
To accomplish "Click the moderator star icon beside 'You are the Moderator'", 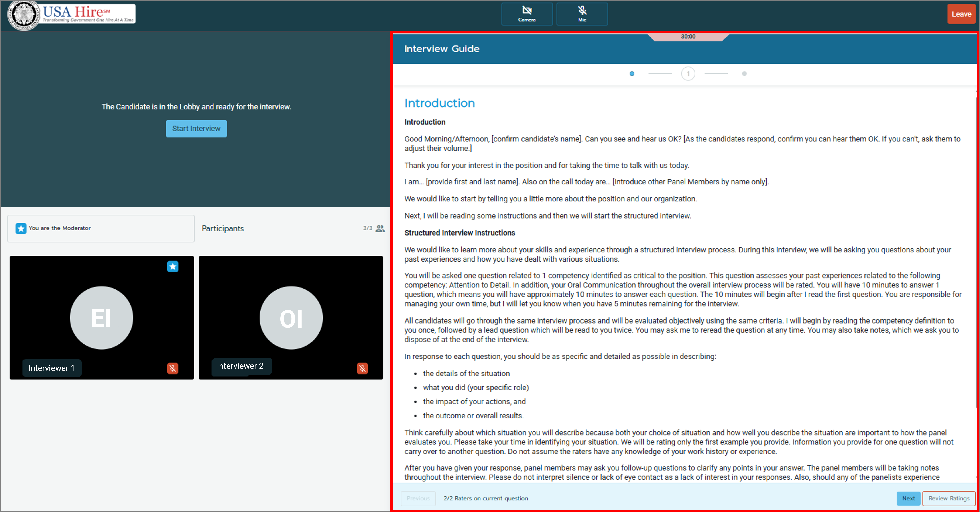I will click(21, 228).
